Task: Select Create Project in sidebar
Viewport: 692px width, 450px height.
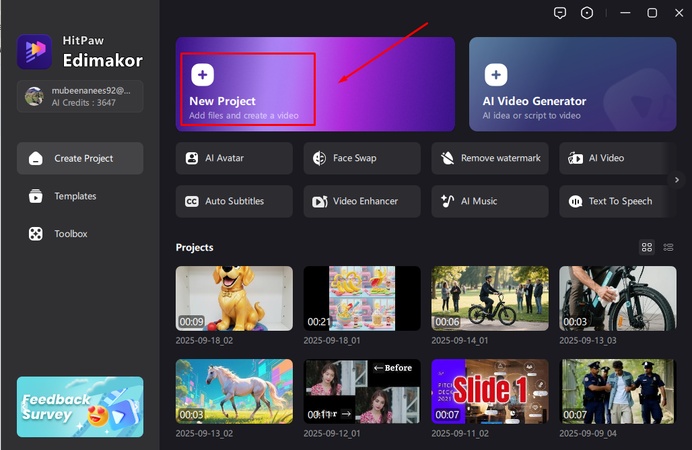Action: (80, 158)
